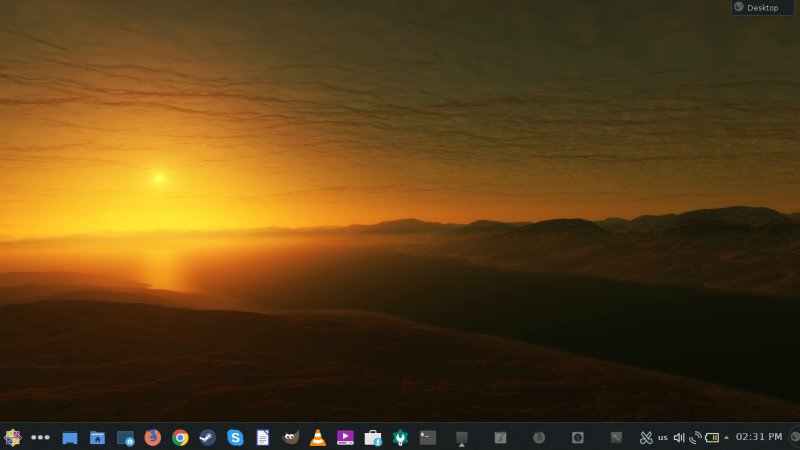Open the software installer bag icon
This screenshot has height=450, width=800.
(x=373, y=438)
